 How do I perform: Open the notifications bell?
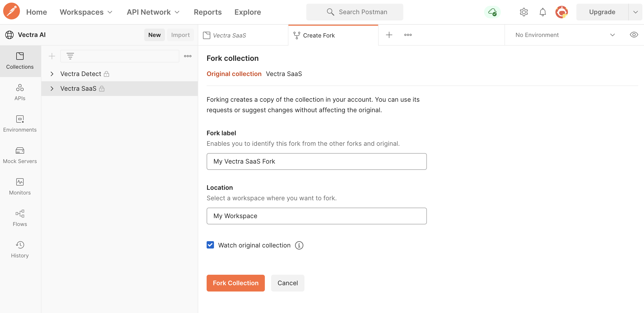(542, 12)
